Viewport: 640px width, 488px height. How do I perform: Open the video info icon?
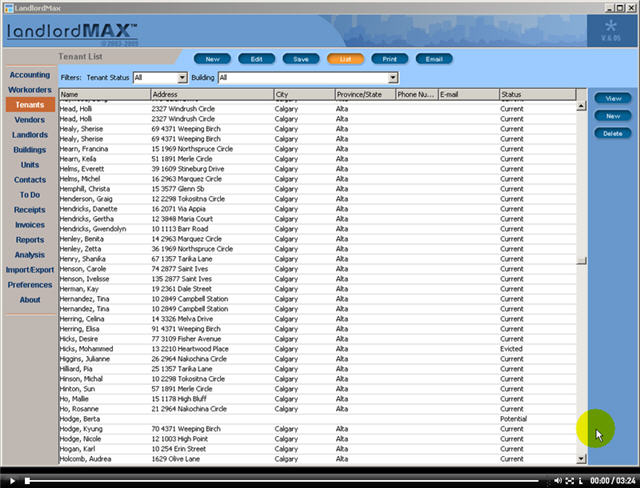point(580,481)
